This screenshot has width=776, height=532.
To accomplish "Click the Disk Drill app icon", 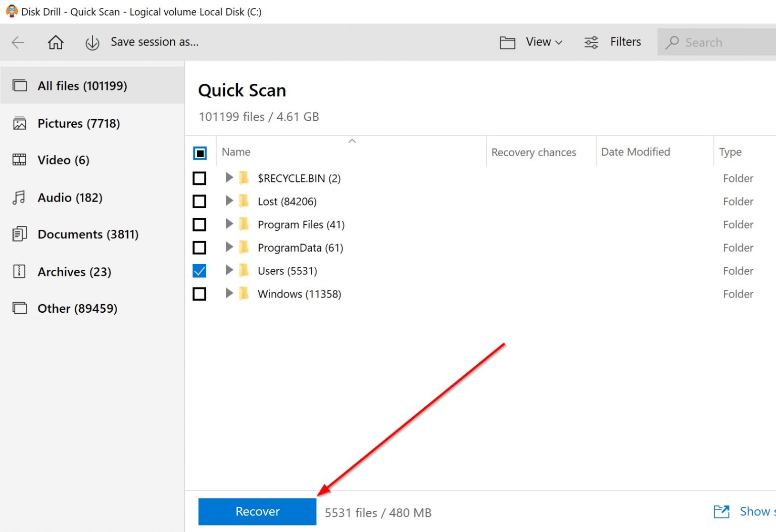I will (11, 11).
